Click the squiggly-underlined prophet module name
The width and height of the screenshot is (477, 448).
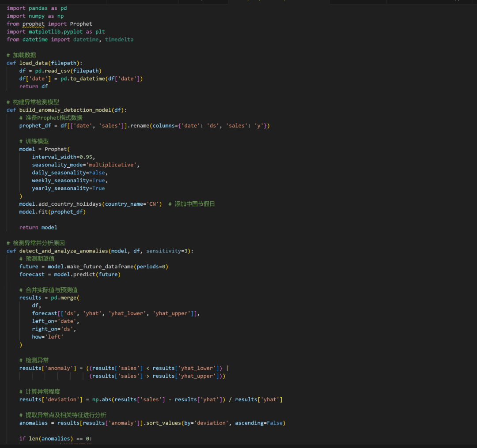click(x=34, y=24)
